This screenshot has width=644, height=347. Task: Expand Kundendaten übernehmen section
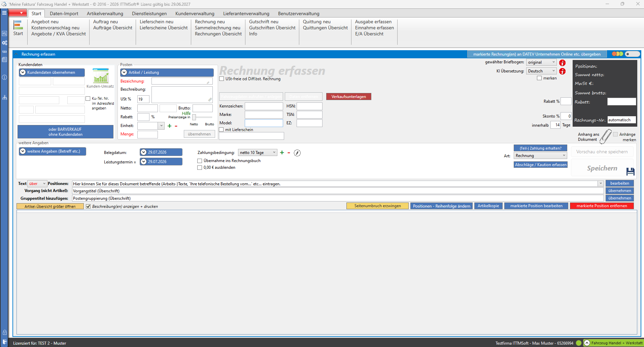tap(52, 72)
